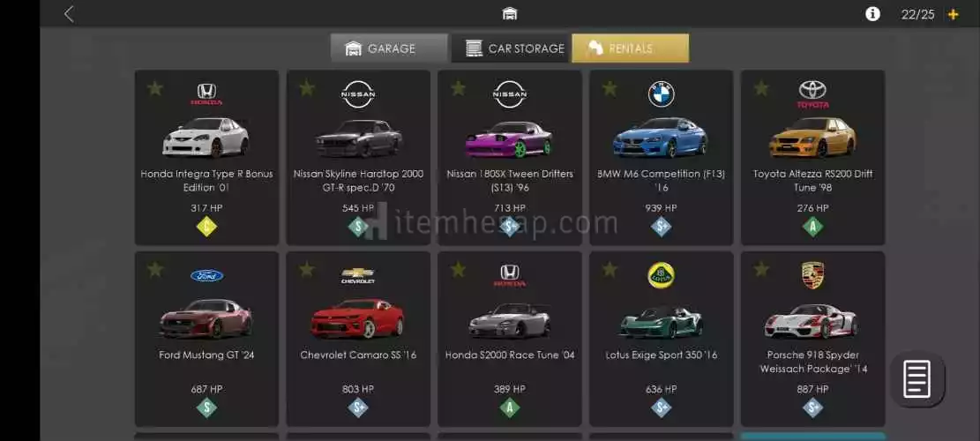Select the purple Nissan 180SX thumbnail
The width and height of the screenshot is (980, 441).
click(x=509, y=138)
